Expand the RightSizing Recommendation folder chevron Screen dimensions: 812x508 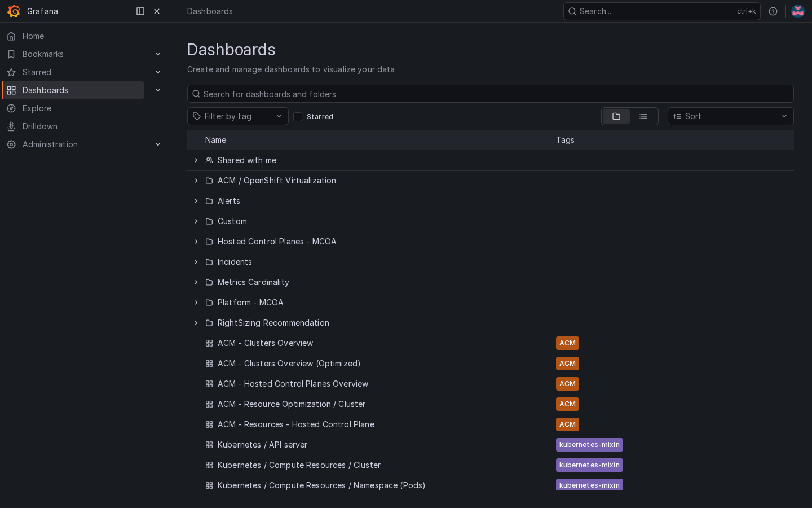click(x=196, y=323)
